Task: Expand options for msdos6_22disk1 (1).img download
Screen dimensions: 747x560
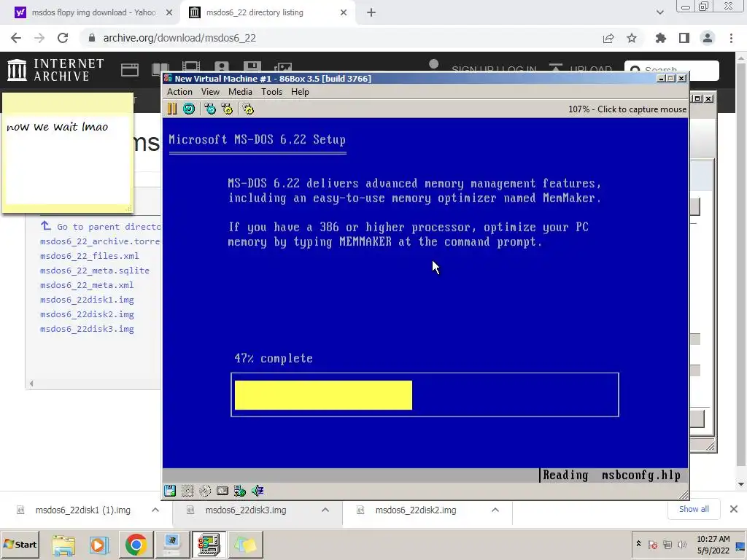Action: (155, 510)
